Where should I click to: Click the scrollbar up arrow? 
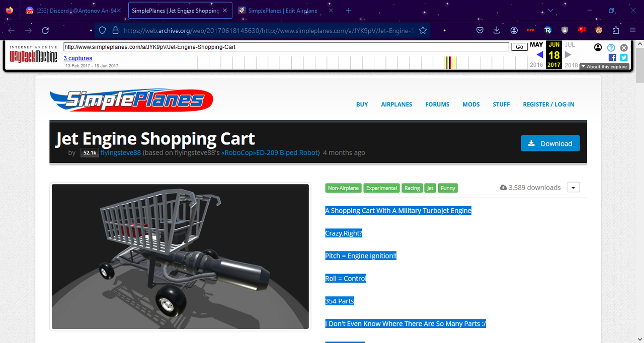(x=639, y=44)
